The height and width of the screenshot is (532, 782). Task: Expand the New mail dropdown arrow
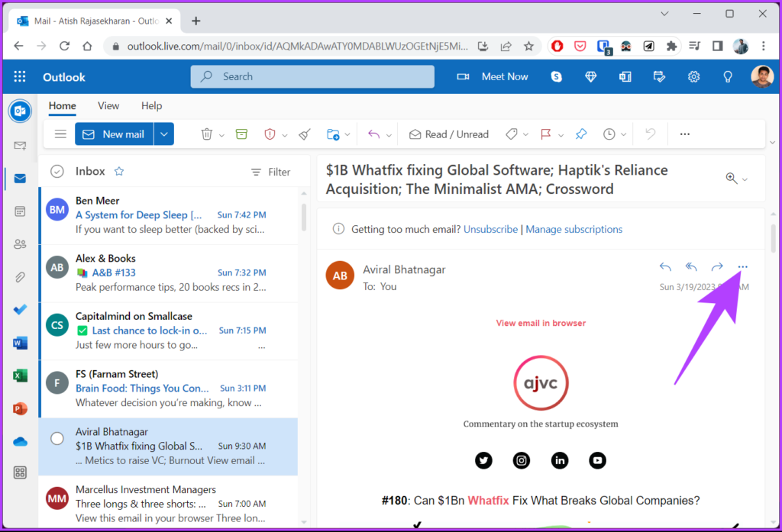[164, 134]
